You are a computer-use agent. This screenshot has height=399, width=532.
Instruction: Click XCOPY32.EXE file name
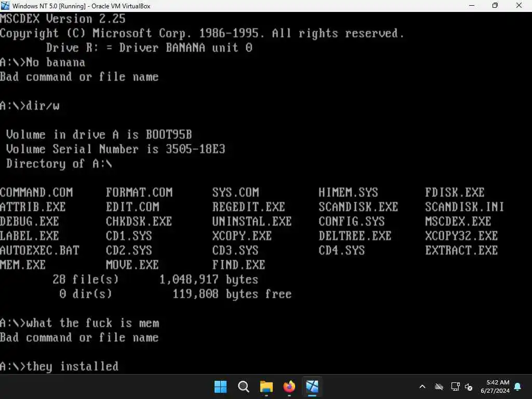(461, 236)
